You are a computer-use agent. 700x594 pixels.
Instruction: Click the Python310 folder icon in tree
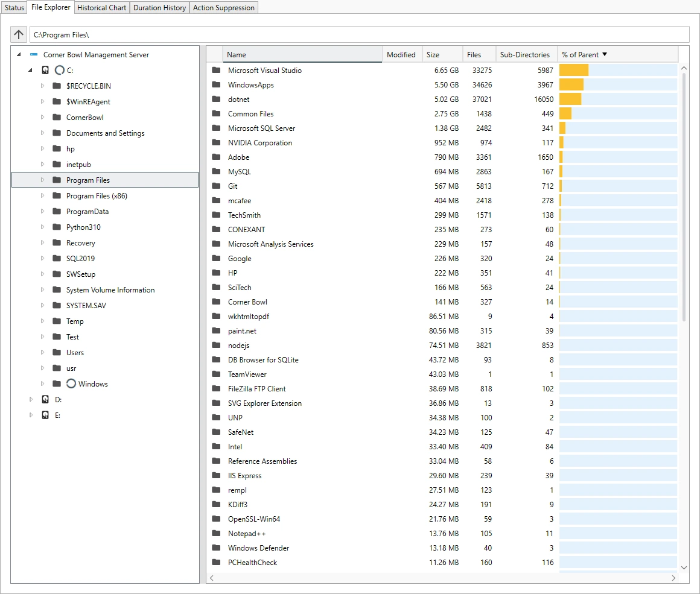[57, 227]
